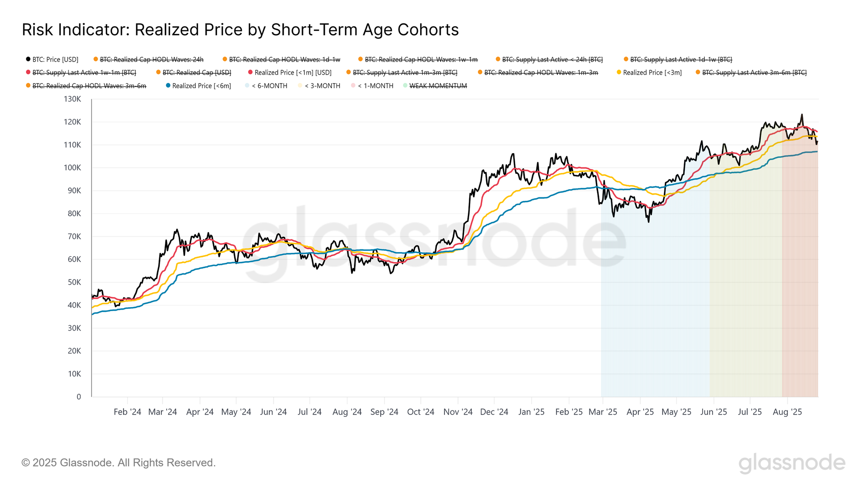Enable the WEAK MOMENTUM legend item
Viewport: 868px width, 488px height.
[x=435, y=86]
